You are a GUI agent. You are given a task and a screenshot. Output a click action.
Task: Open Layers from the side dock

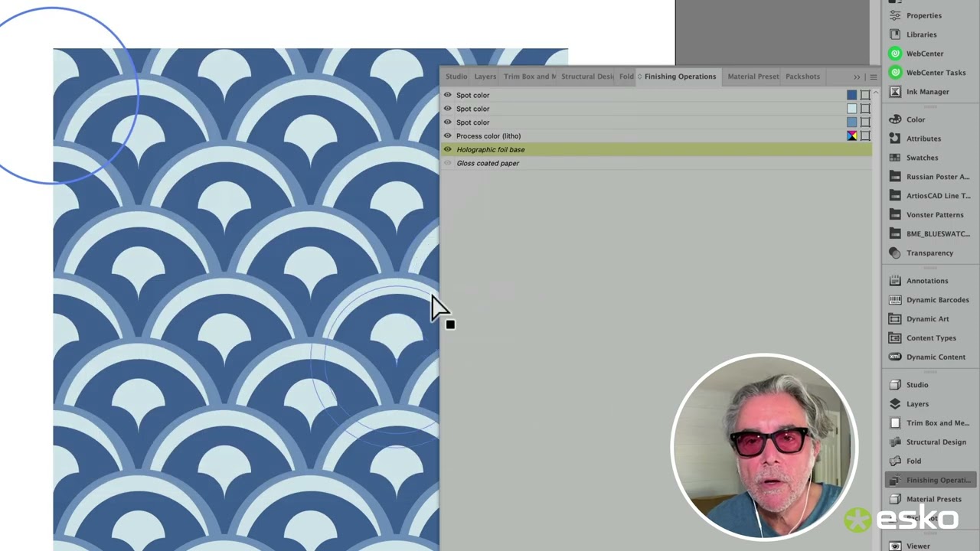[x=910, y=404]
